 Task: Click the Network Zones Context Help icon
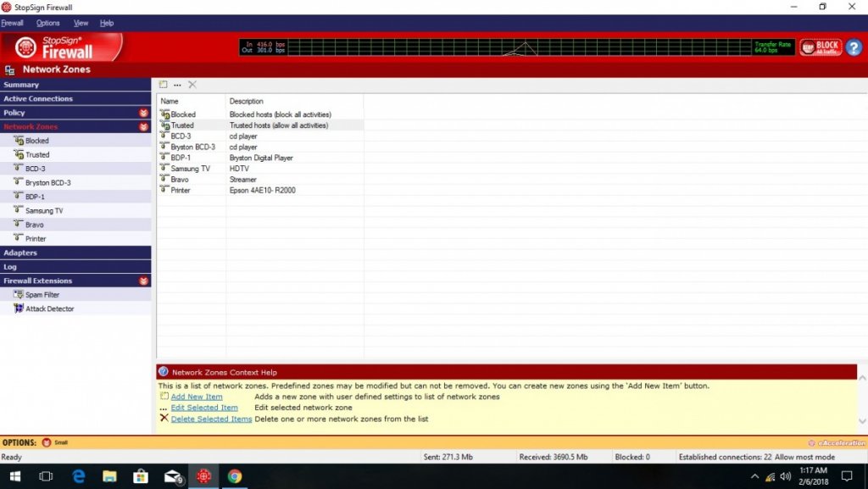[164, 372]
